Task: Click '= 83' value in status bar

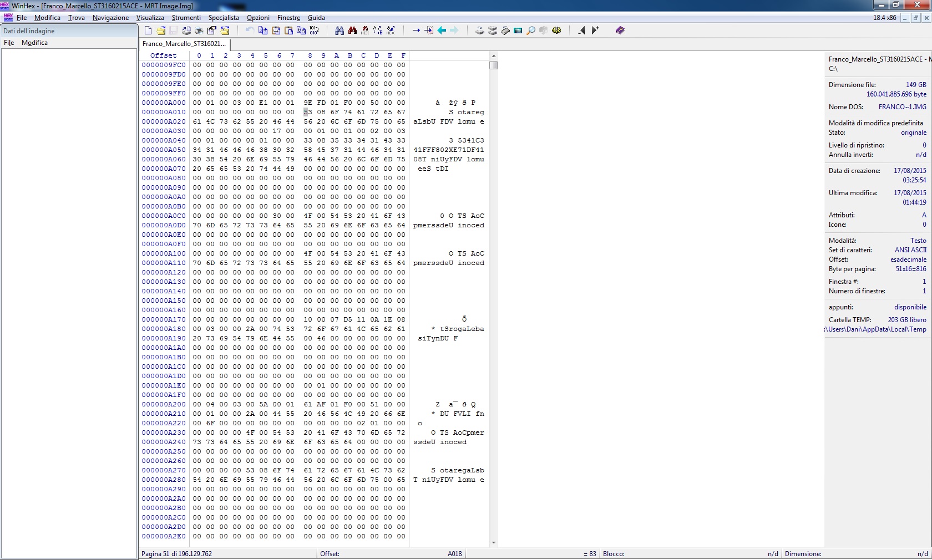Action: [x=590, y=554]
